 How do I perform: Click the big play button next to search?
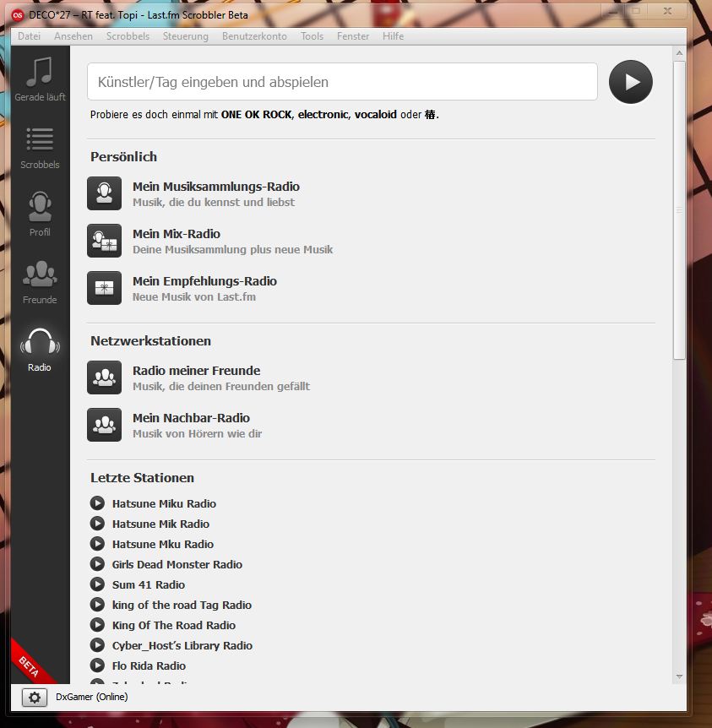tap(631, 82)
